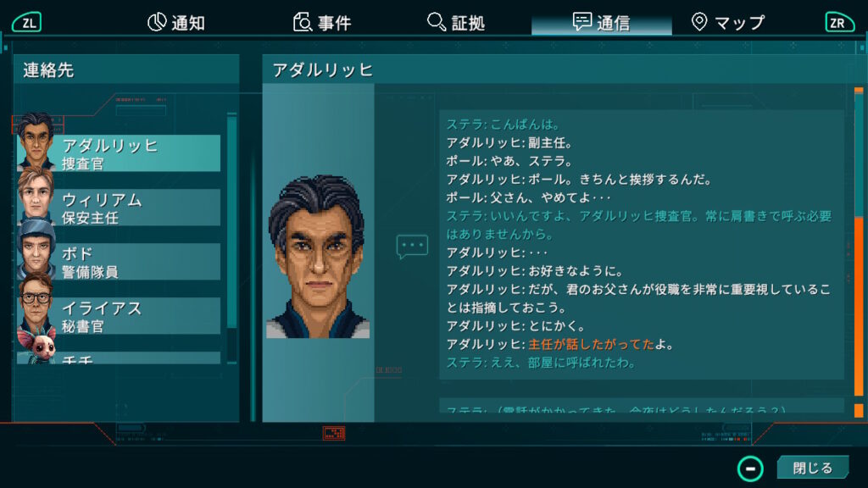The width and height of the screenshot is (868, 488).
Task: Select the partially visible チチ contact
Action: [x=119, y=358]
